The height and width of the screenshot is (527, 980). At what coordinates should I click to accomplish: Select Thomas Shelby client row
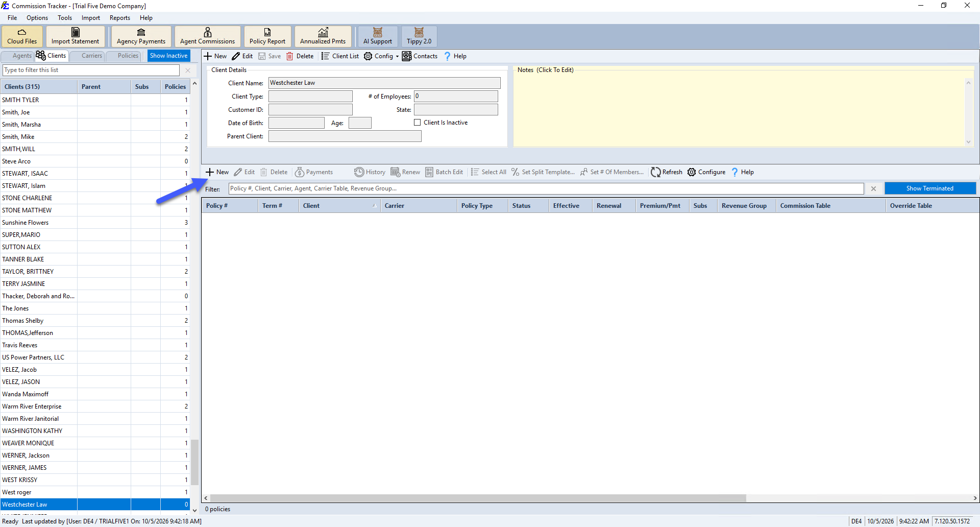[x=95, y=321]
